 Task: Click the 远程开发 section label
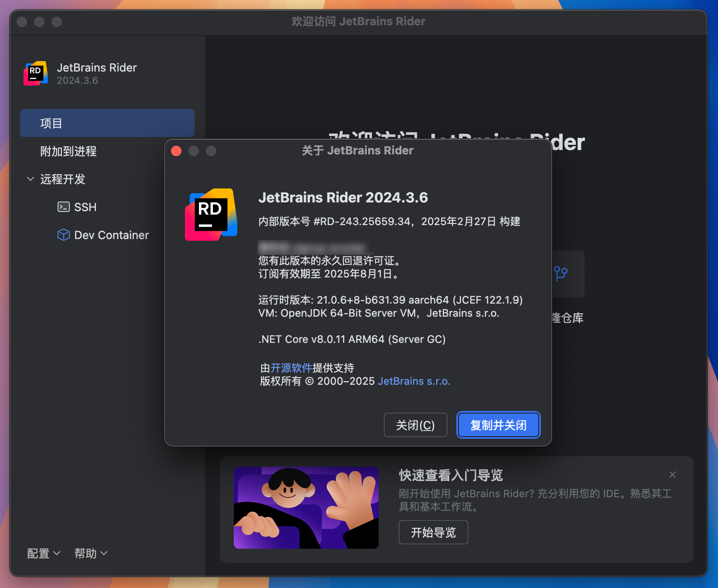coord(63,179)
